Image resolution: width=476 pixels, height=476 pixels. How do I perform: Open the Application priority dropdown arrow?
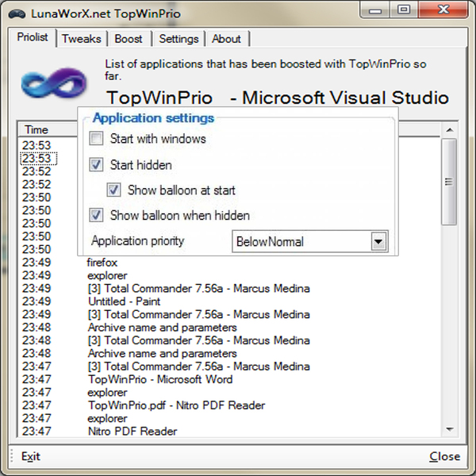(x=378, y=242)
